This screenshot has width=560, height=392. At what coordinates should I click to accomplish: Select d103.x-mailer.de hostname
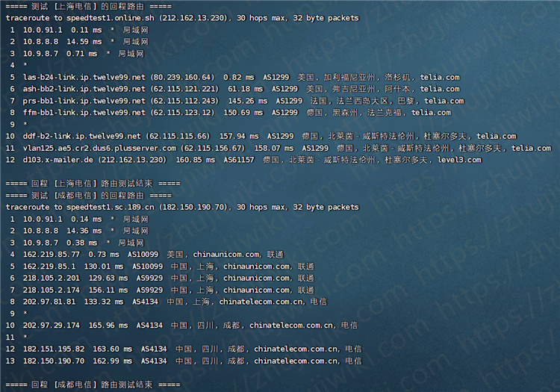(57, 160)
